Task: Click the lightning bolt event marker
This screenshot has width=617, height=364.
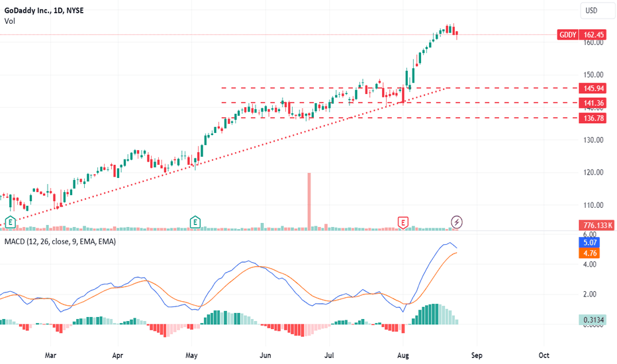Action: 456,222
